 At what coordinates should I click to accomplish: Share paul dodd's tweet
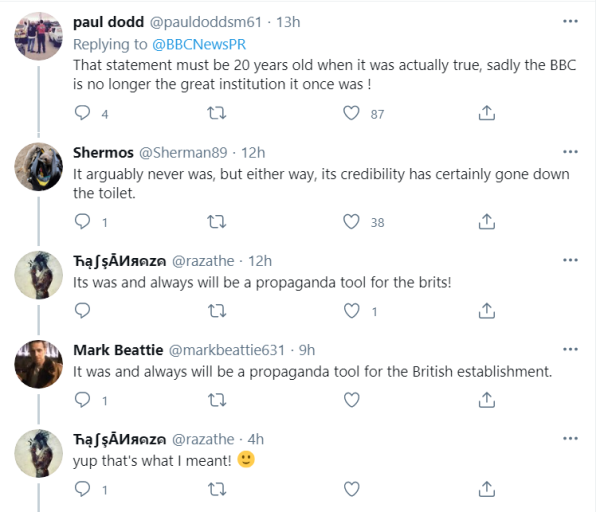tap(485, 114)
